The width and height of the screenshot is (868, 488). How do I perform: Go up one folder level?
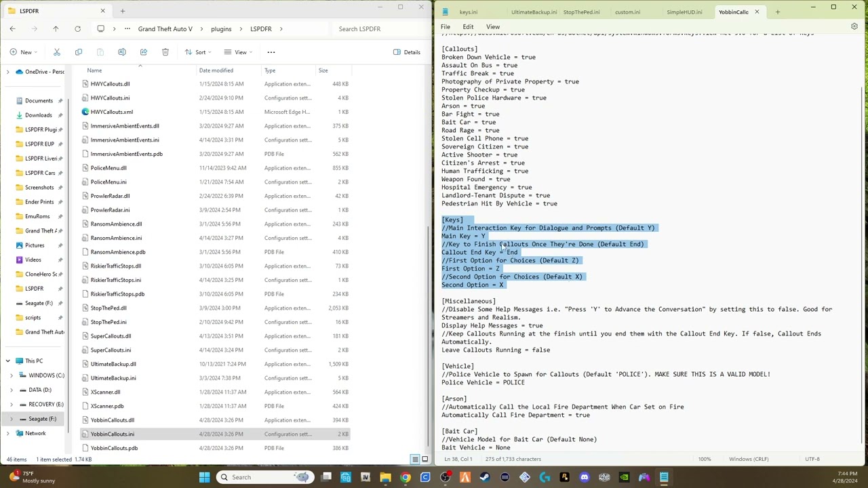click(x=56, y=28)
